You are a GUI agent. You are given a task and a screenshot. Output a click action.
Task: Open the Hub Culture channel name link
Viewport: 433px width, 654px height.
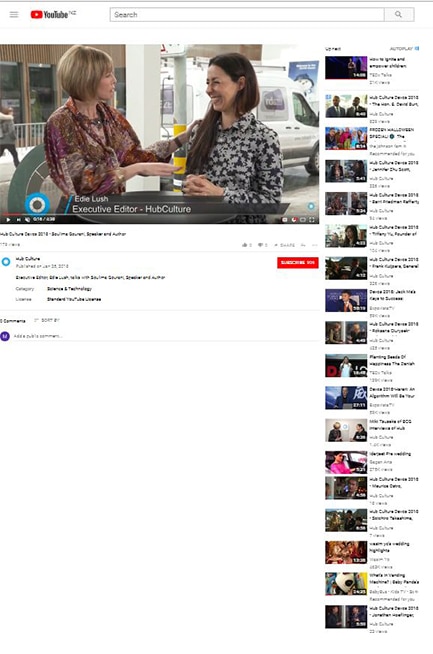coord(28,259)
